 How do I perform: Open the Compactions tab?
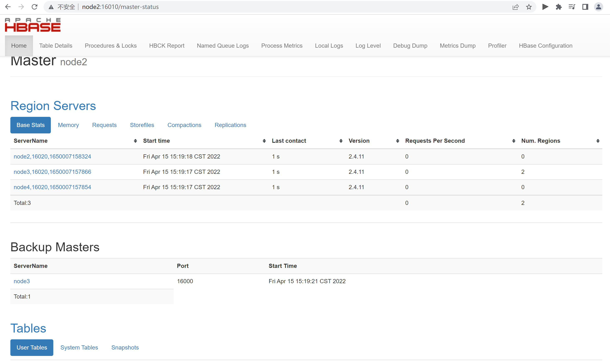point(184,125)
